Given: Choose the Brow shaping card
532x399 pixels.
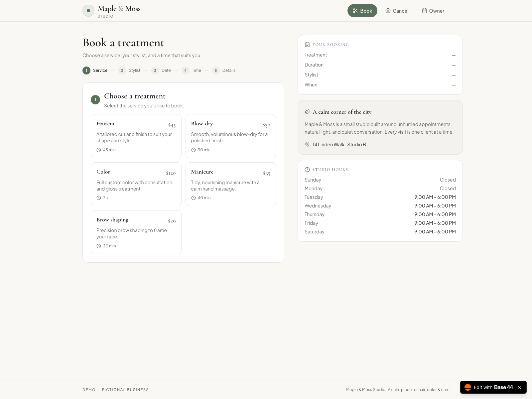Looking at the screenshot, I should 136,232.
